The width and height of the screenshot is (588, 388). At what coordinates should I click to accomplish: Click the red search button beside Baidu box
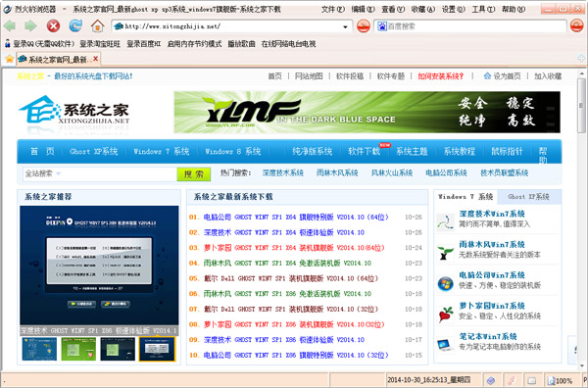pyautogui.click(x=577, y=25)
